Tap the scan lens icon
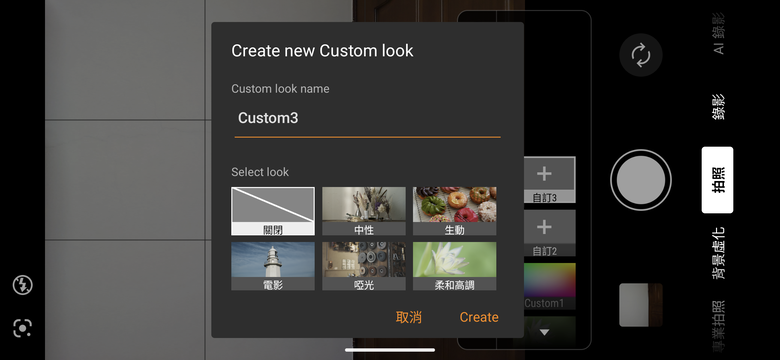 pos(22,328)
